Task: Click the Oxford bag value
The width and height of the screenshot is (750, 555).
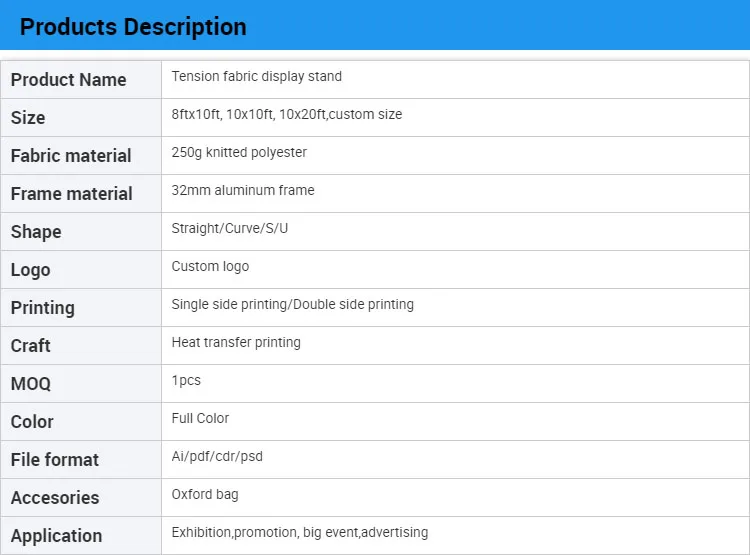Action: [205, 494]
